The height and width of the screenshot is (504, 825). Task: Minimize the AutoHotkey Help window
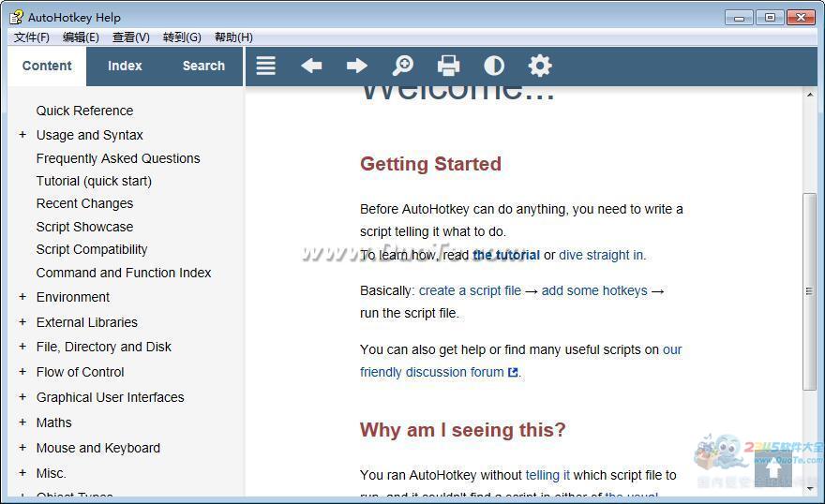(740, 18)
